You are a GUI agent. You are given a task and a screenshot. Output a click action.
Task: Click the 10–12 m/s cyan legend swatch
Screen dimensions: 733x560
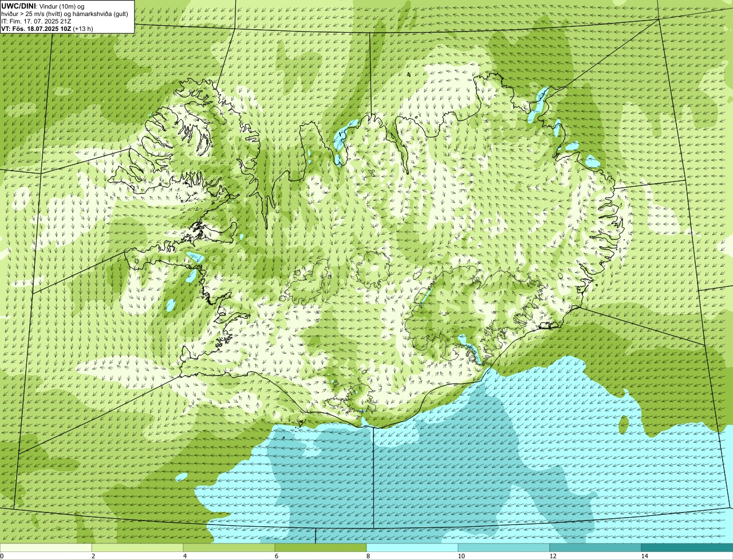504,547
